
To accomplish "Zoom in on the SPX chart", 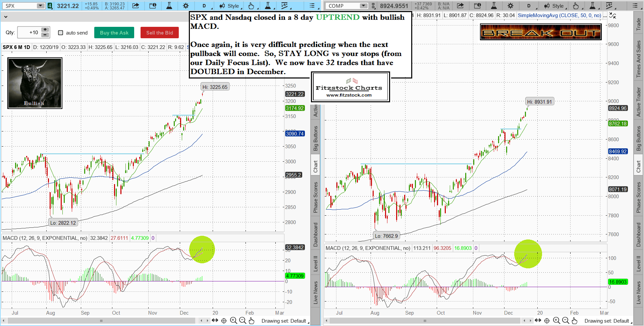I will (x=233, y=321).
